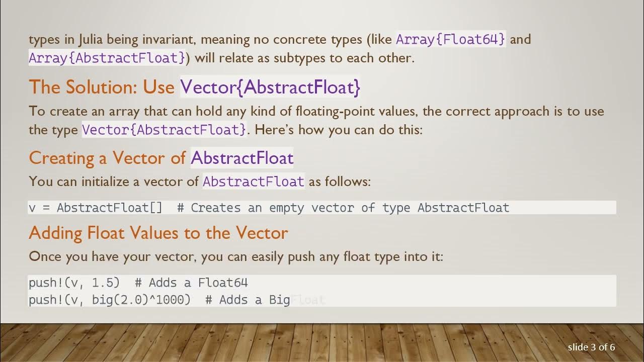
Task: Click the "push!(v, 1.5)" code statement
Action: [74, 283]
